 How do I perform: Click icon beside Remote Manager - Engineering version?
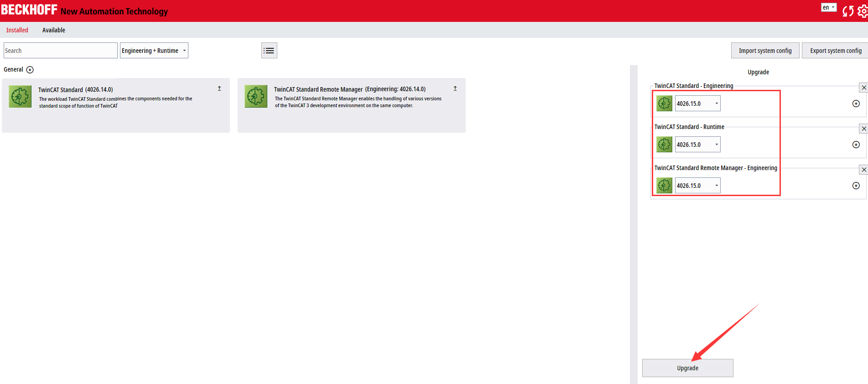(665, 186)
